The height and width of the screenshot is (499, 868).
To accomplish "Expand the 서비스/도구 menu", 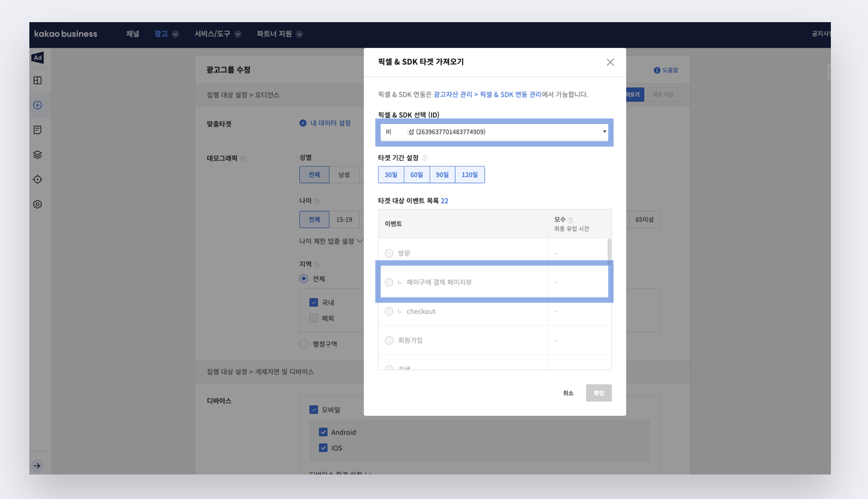I will [217, 34].
